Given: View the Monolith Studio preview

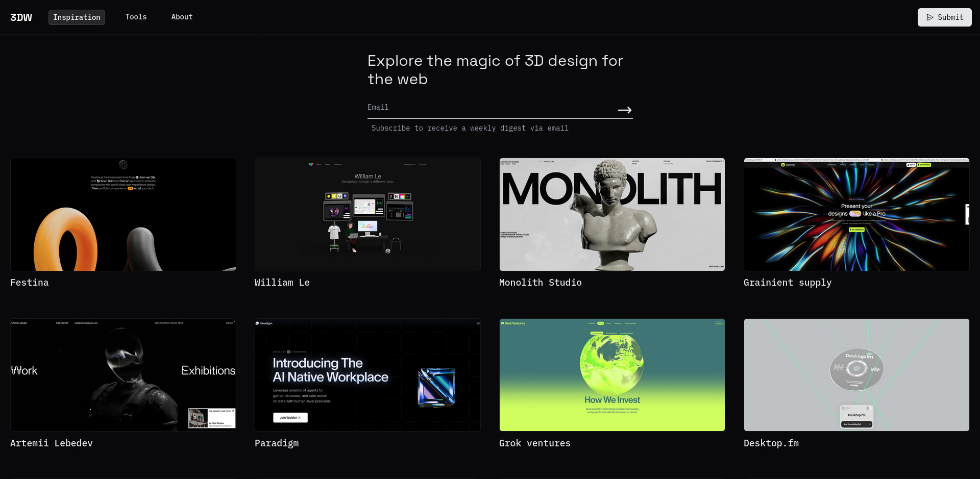Looking at the screenshot, I should coord(611,214).
